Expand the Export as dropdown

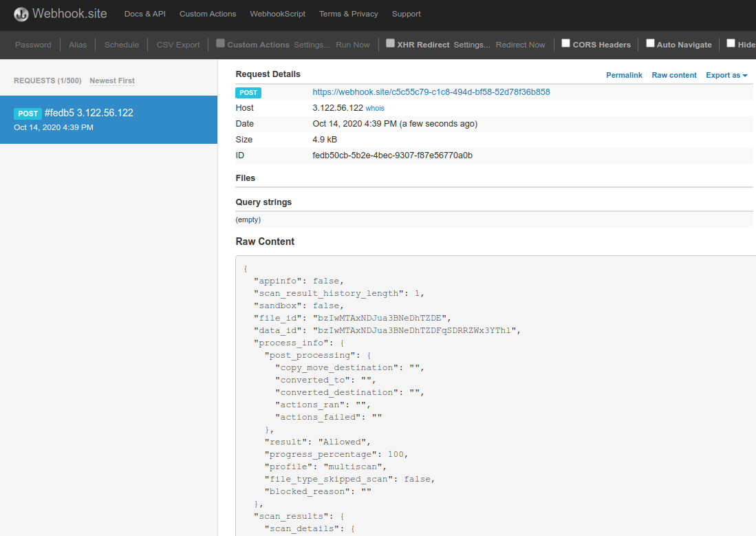(726, 75)
